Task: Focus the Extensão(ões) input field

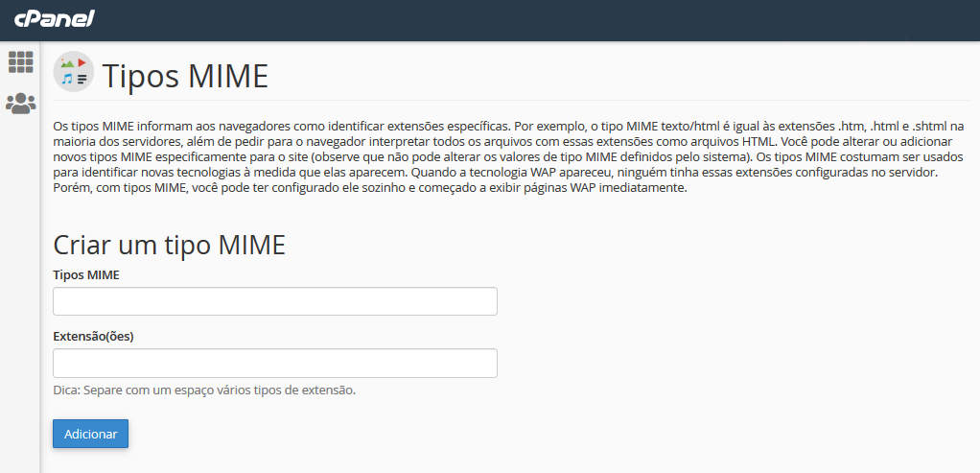Action: 275,363
